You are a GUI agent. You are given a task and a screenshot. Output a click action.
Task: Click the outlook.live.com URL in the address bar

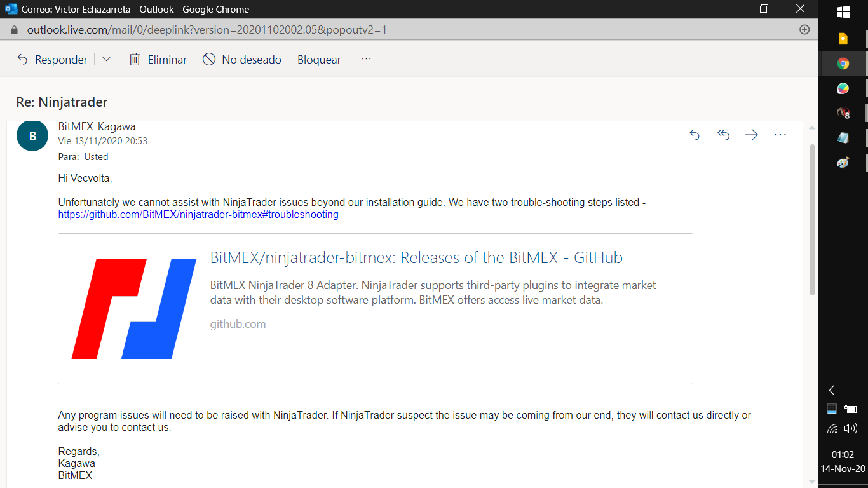[x=207, y=30]
